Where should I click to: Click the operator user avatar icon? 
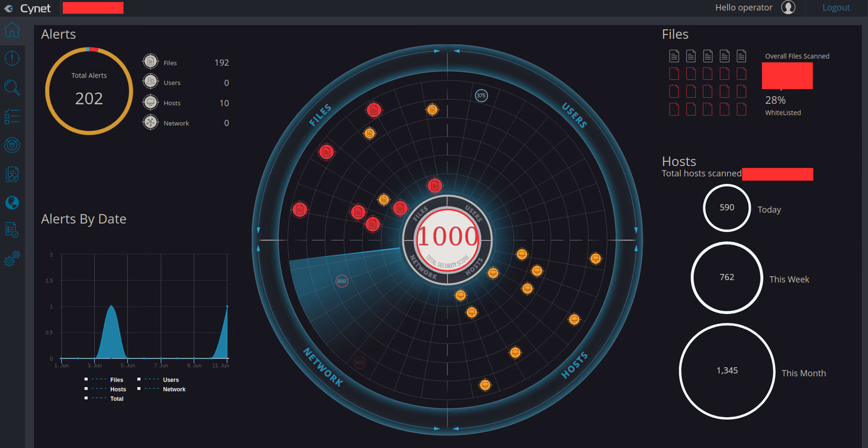pyautogui.click(x=788, y=7)
